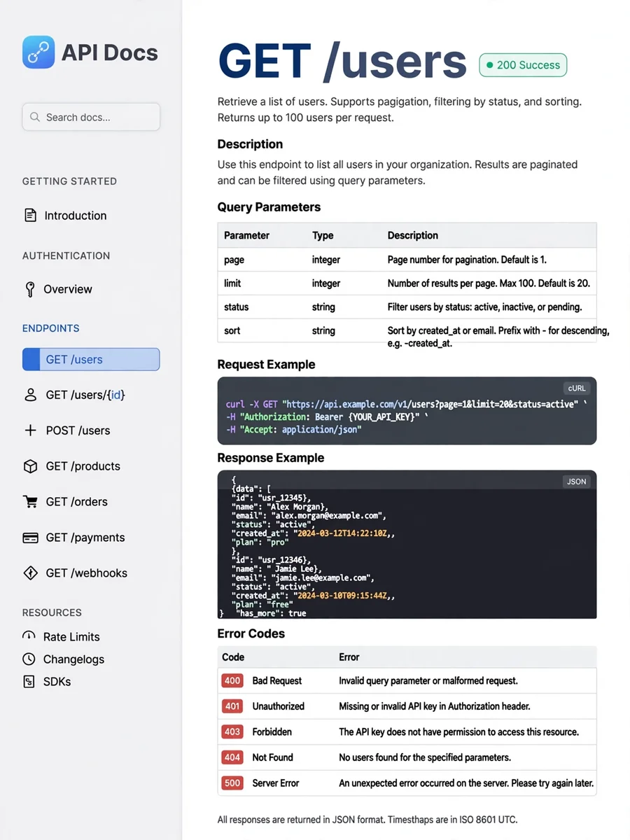Click the 'Not Found' label
This screenshot has height=840, width=630.
[273, 757]
